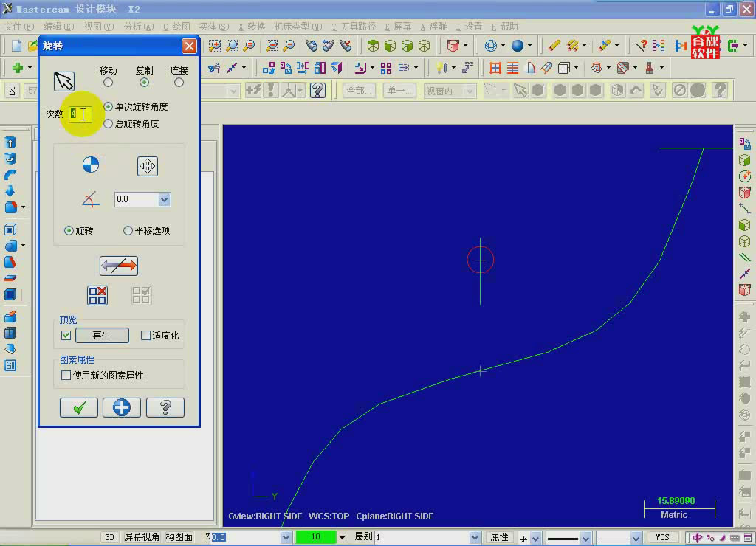
Task: Click the remove items grid icon with red X
Action: (x=97, y=295)
